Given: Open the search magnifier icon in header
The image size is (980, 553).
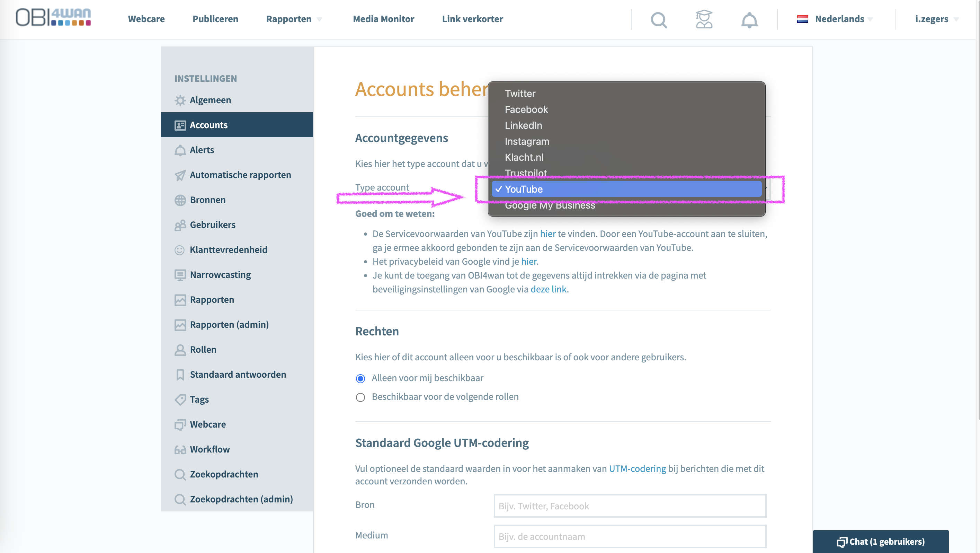Looking at the screenshot, I should (659, 19).
